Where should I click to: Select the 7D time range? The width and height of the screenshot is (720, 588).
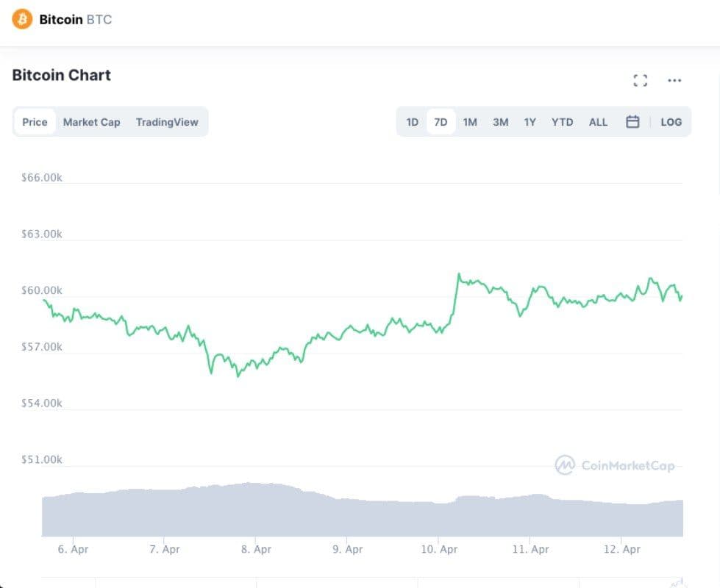tap(441, 122)
